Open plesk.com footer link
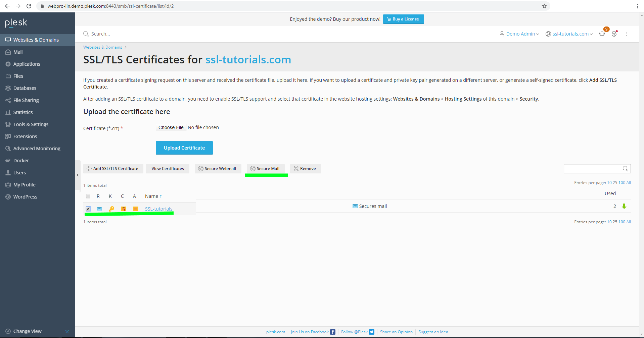Image resolution: width=644 pixels, height=338 pixels. tap(276, 332)
